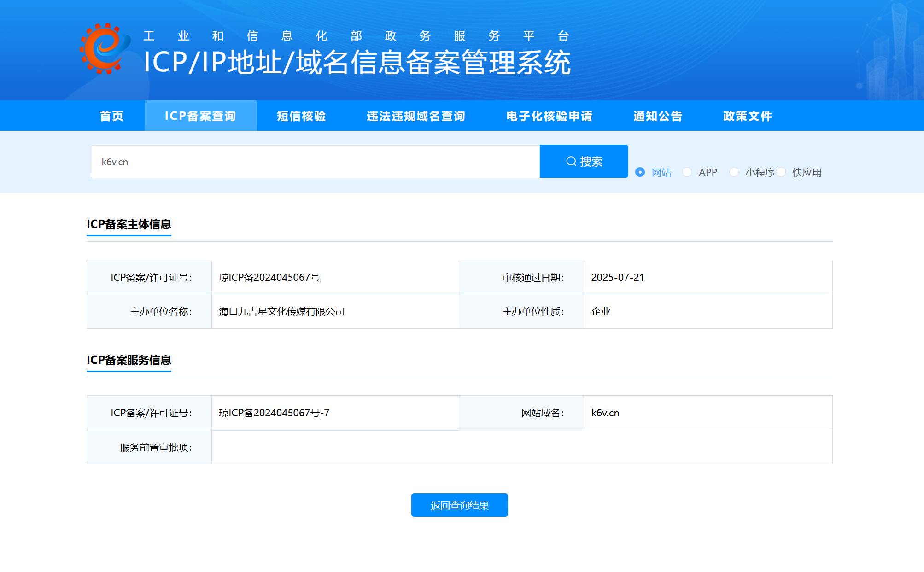Viewport: 924px width, 572px height.
Task: Select the APP radio button
Action: [687, 172]
